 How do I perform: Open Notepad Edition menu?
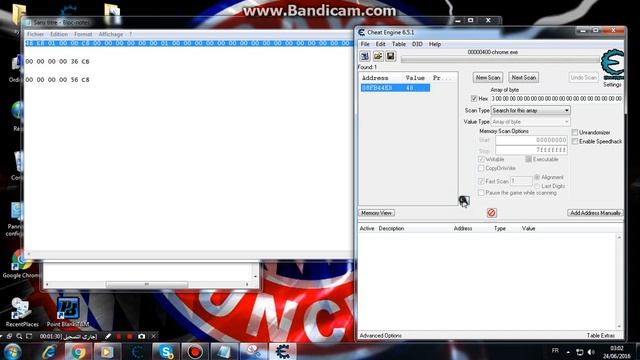pos(59,34)
